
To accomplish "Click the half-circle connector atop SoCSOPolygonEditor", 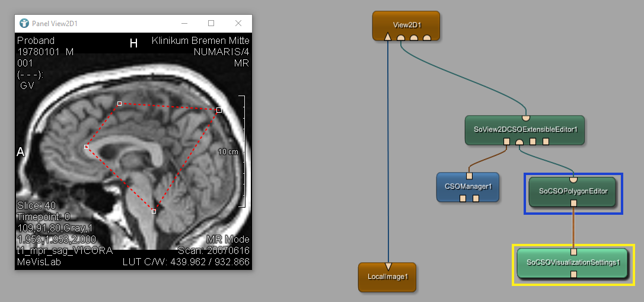I will 573,179.
